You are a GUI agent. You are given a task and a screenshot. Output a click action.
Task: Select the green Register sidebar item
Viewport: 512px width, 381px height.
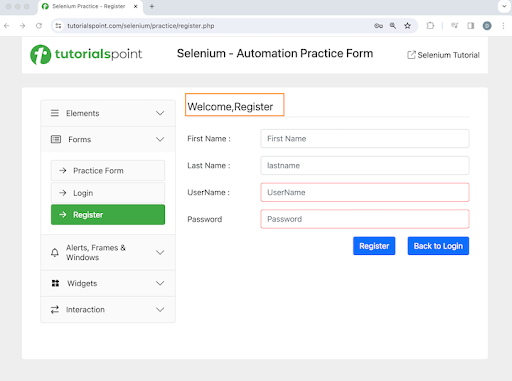108,215
